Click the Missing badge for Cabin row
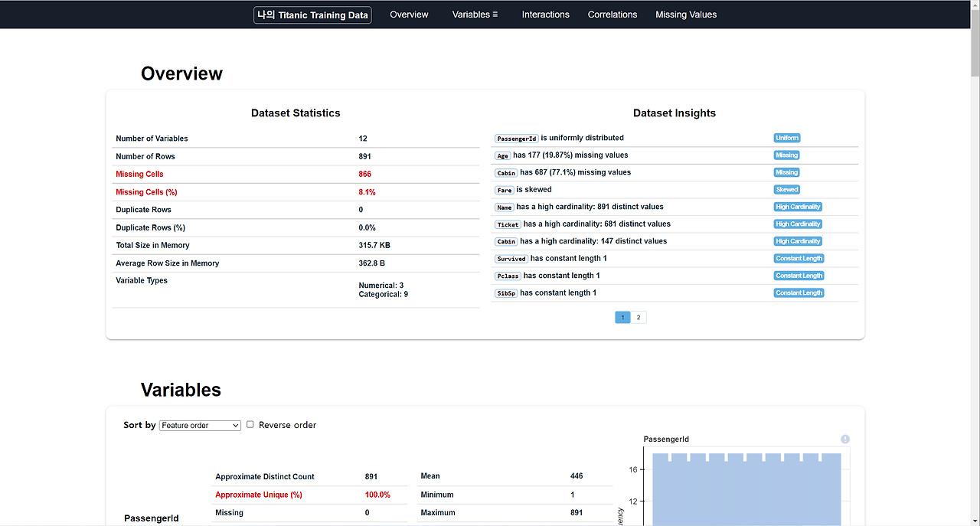980x526 pixels. click(786, 172)
